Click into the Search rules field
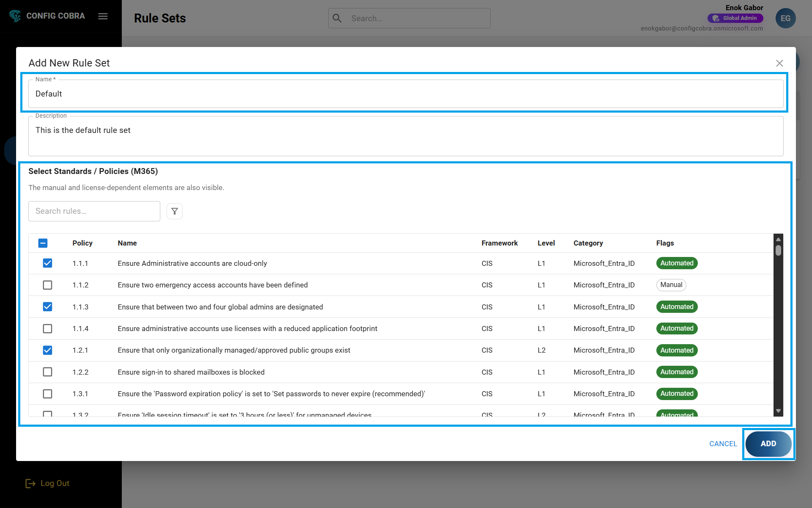This screenshot has width=812, height=508. coord(94,211)
